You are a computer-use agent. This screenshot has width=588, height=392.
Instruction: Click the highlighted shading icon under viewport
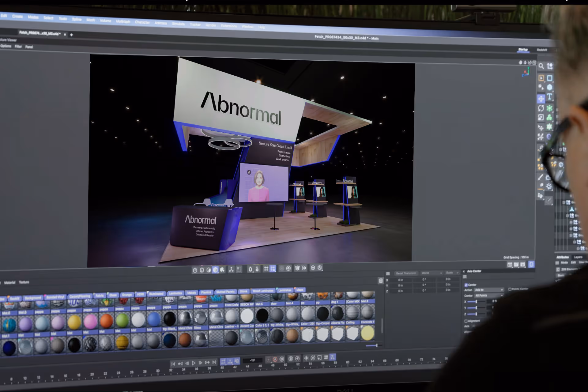[215, 270]
